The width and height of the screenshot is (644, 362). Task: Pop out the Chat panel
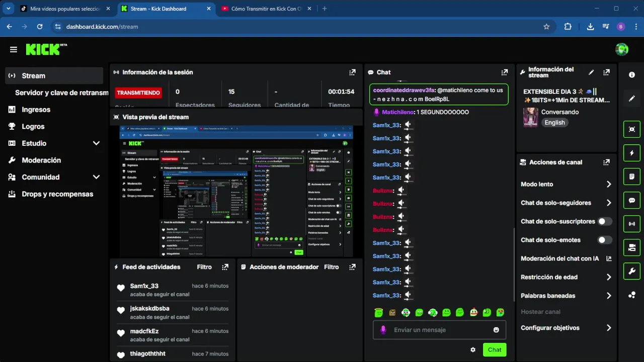(505, 72)
